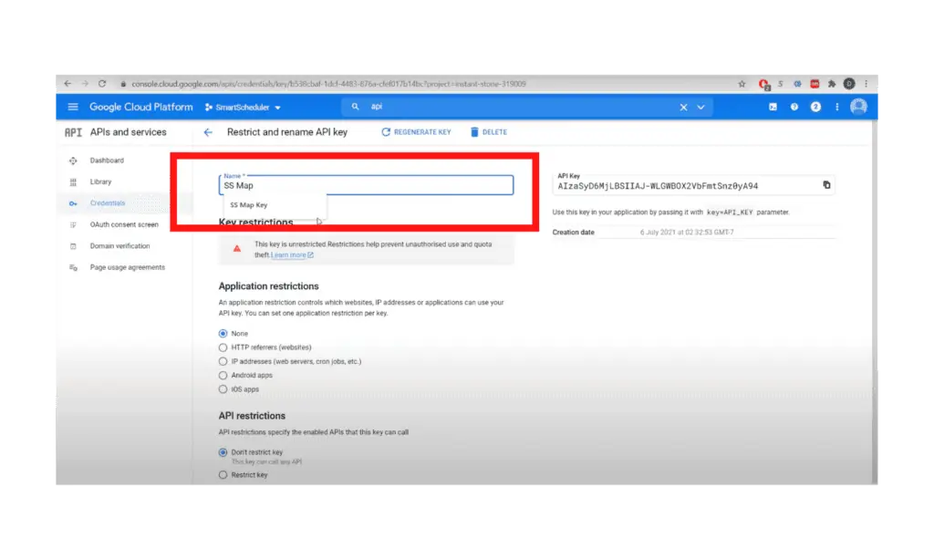
Task: Expand the SmartScheduler project selector
Action: [x=243, y=108]
